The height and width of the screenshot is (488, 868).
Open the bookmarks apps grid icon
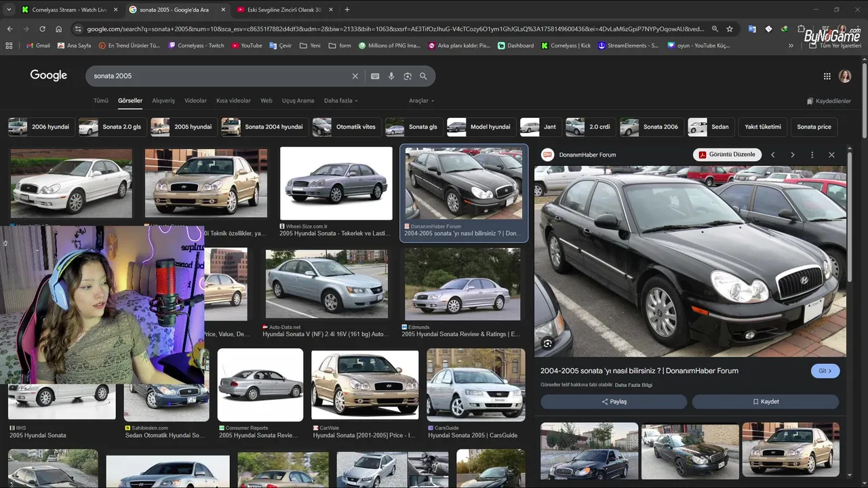tap(9, 45)
